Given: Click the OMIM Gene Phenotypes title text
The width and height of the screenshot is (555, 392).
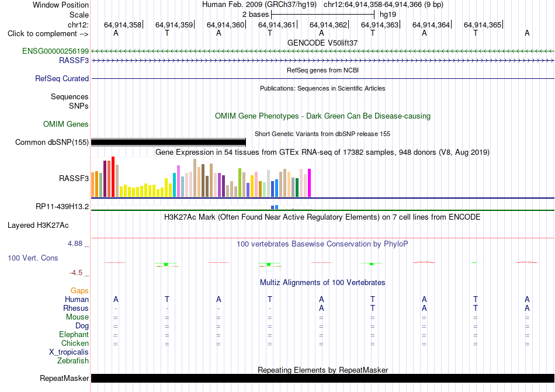Looking at the screenshot, I should [322, 116].
